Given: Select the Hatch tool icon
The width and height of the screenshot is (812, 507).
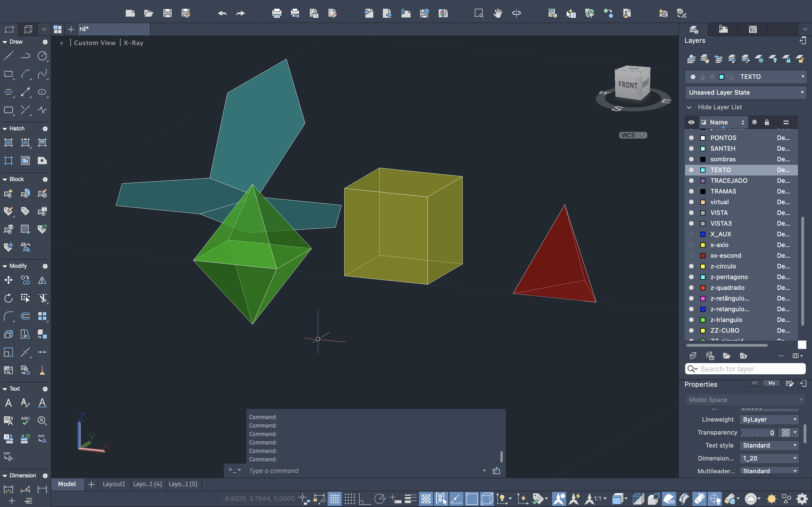Looking at the screenshot, I should tap(8, 143).
